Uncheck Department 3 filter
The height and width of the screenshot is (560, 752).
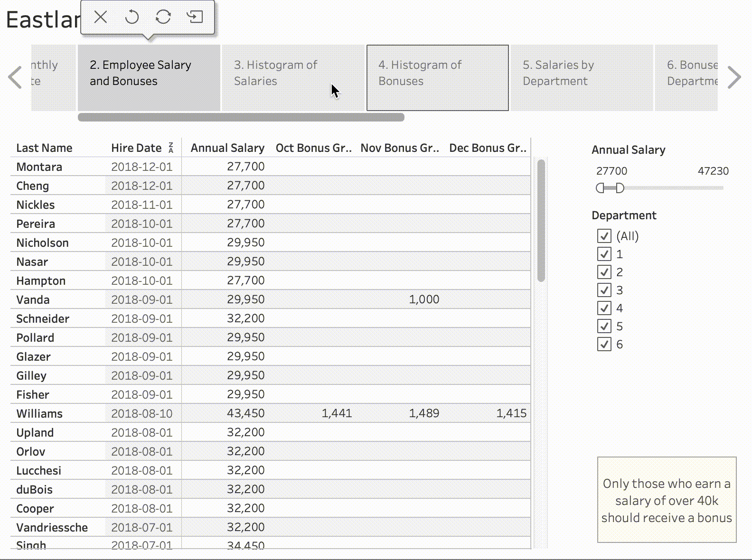(x=604, y=290)
